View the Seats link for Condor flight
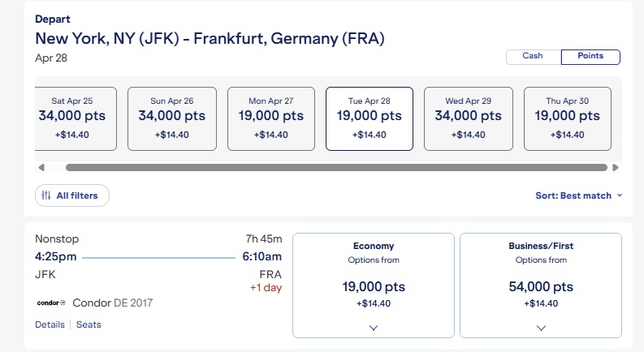Viewport: 644px width, 352px height. pos(89,324)
